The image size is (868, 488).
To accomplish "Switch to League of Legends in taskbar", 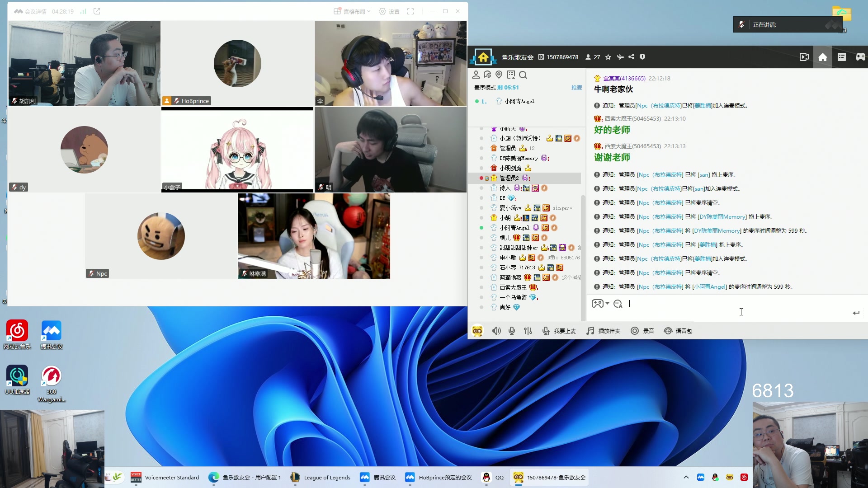I will point(320,477).
